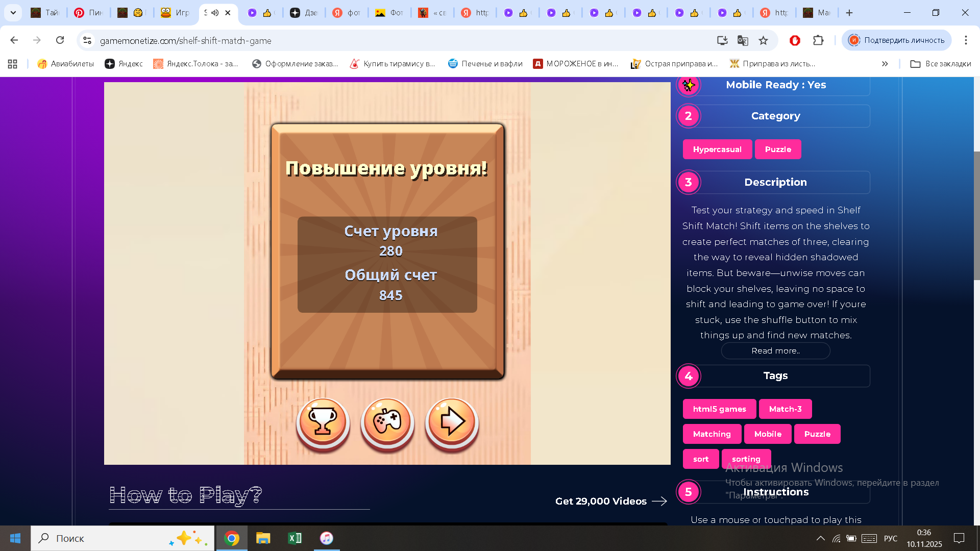The height and width of the screenshot is (551, 980).
Task: Open Excel from the taskbar
Action: pyautogui.click(x=295, y=538)
